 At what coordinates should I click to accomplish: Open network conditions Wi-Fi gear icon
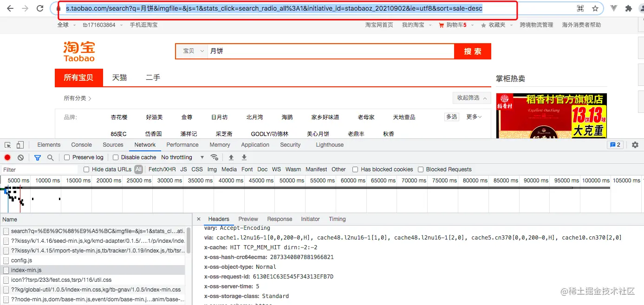click(x=214, y=157)
